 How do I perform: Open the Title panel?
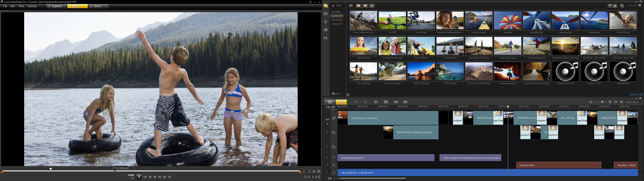tap(326, 22)
